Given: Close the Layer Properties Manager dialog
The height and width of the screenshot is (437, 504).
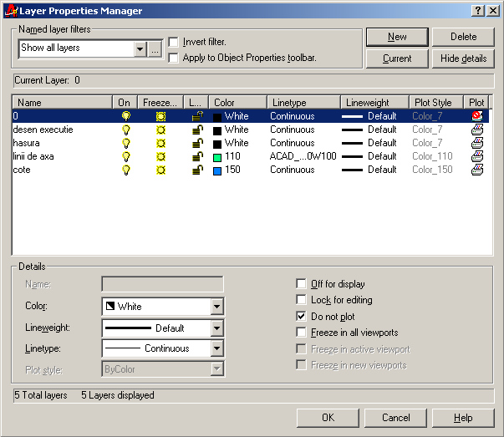Looking at the screenshot, I should (x=493, y=11).
